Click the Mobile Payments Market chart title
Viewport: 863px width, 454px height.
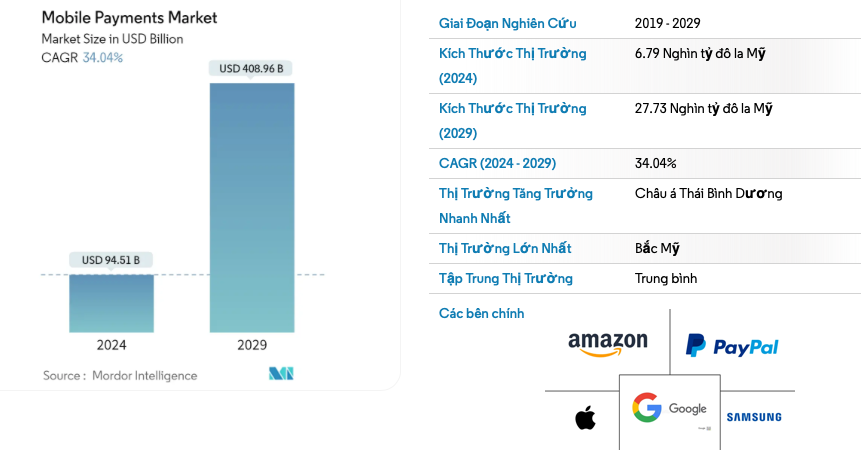(x=129, y=18)
